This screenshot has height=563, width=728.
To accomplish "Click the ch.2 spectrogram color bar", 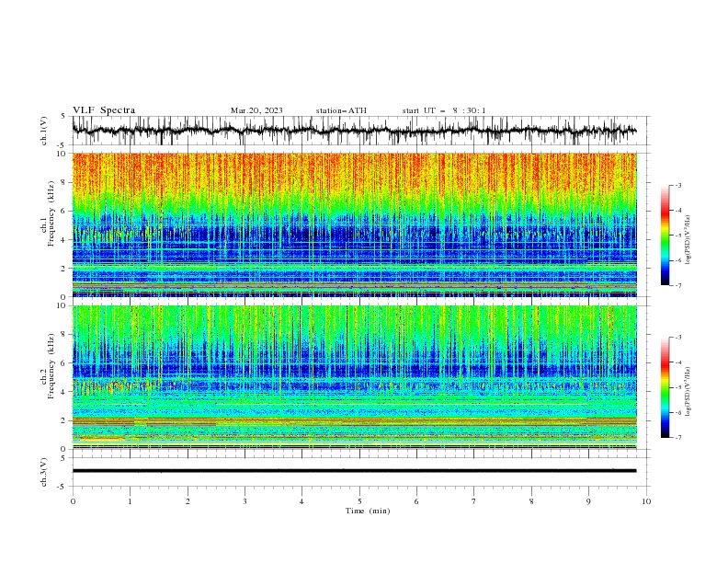I will (x=665, y=387).
